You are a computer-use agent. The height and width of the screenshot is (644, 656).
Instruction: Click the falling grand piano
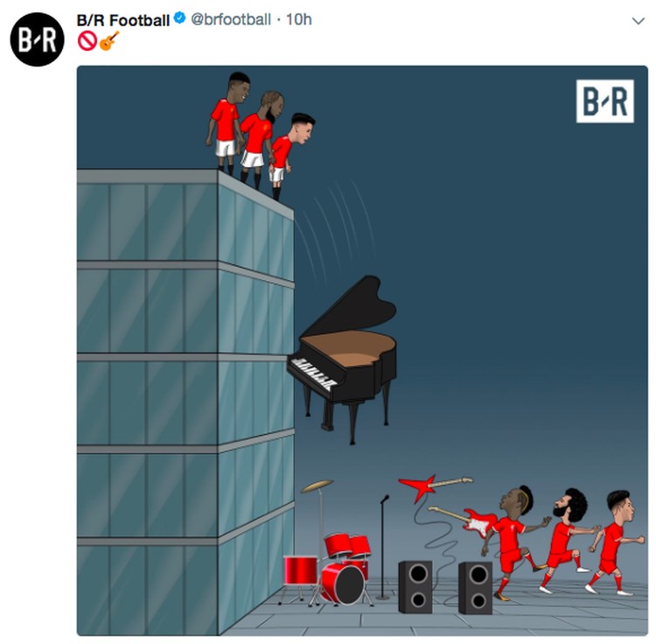[x=342, y=359]
